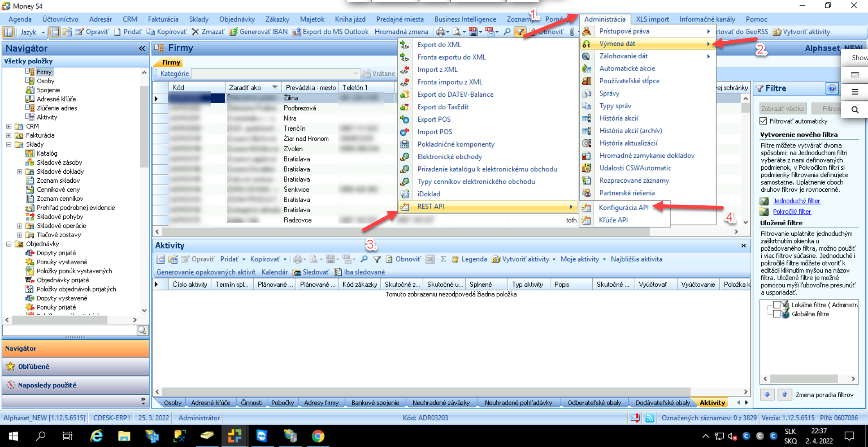Image resolution: width=868 pixels, height=447 pixels.
Task: Check the Globálne filtre checkbox
Action: click(777, 314)
